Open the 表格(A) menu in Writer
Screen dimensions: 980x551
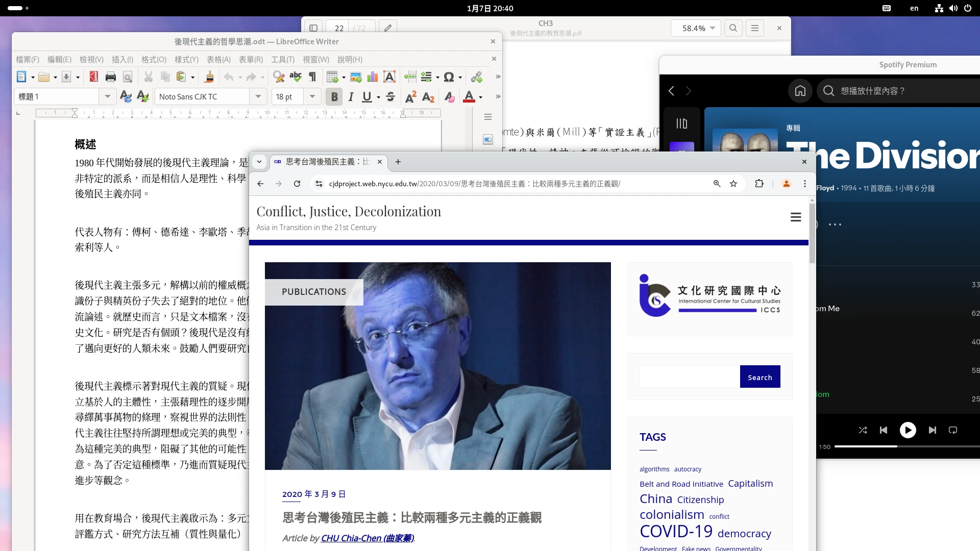click(218, 60)
